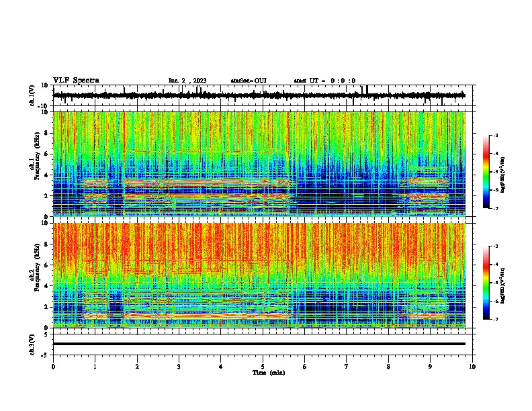Click the time axis tick label "1"

tap(95, 367)
